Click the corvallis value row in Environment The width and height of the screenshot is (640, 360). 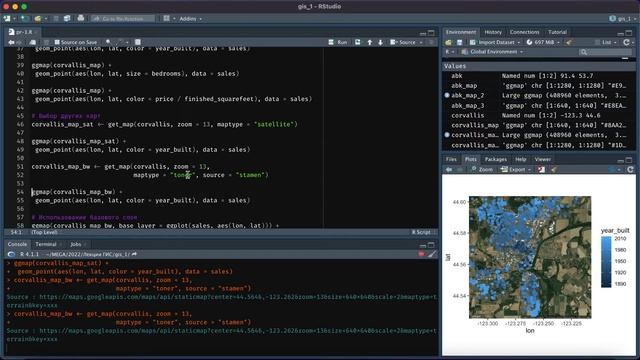tap(539, 115)
